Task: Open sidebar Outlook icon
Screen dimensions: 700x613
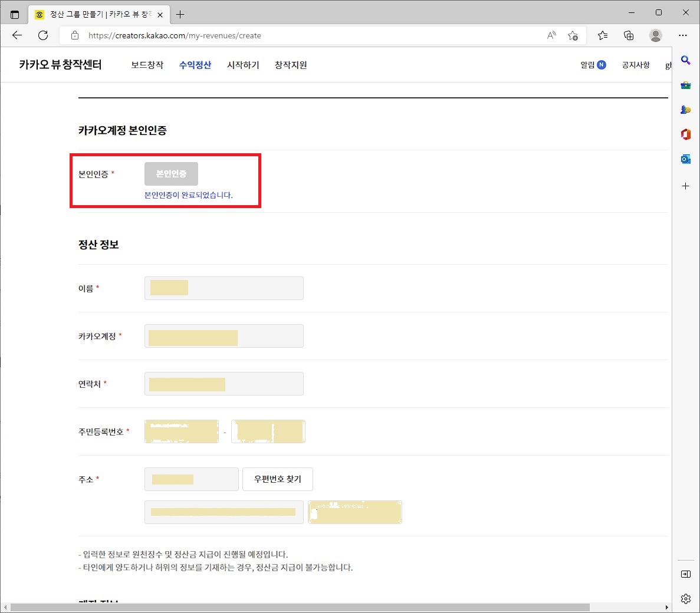Action: pos(686,159)
